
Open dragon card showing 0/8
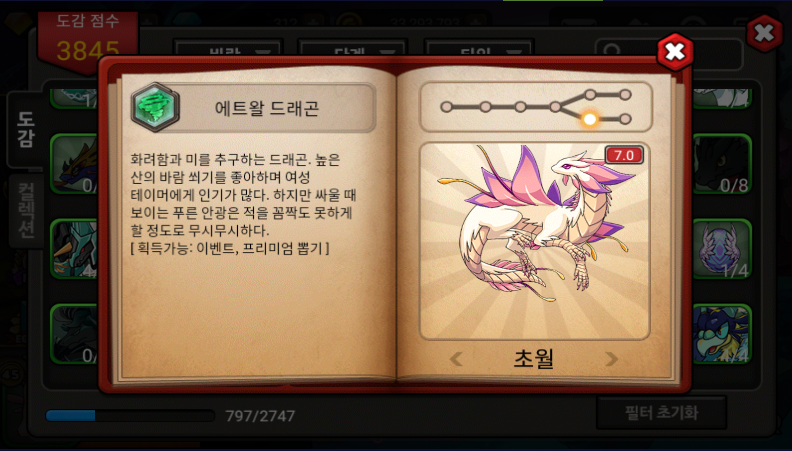coord(722,164)
